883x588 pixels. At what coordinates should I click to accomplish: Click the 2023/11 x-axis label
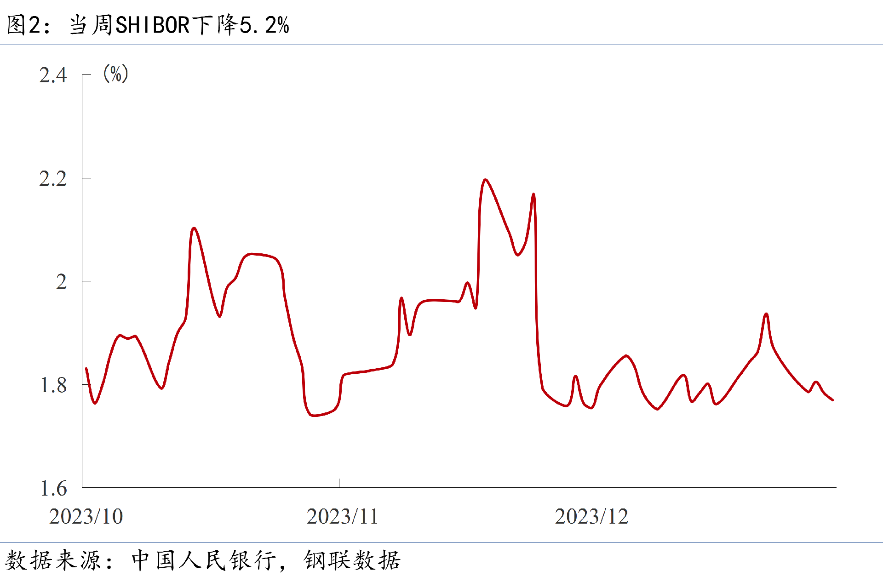tap(342, 517)
